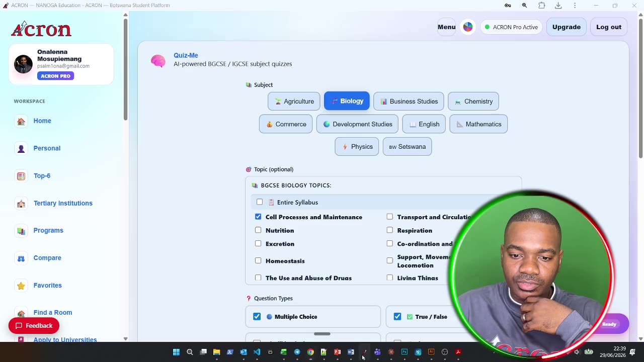This screenshot has width=644, height=362.
Task: Select the English subject
Action: pos(424,124)
